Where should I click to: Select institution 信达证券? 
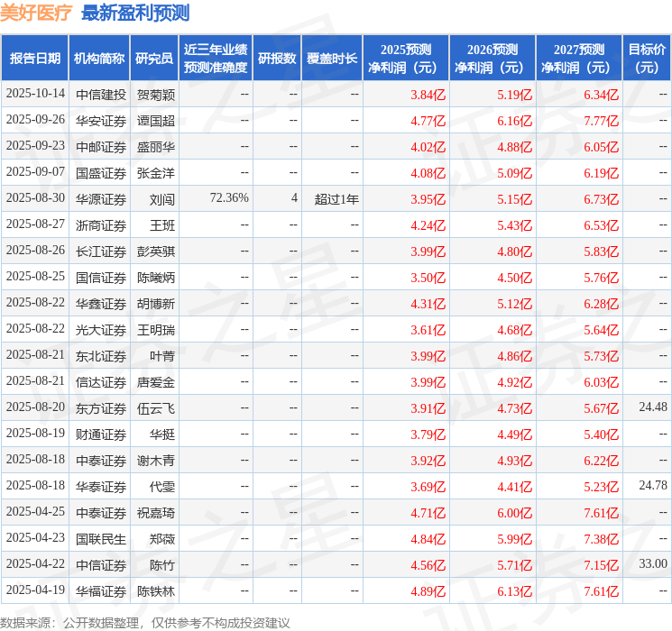pyautogui.click(x=101, y=382)
